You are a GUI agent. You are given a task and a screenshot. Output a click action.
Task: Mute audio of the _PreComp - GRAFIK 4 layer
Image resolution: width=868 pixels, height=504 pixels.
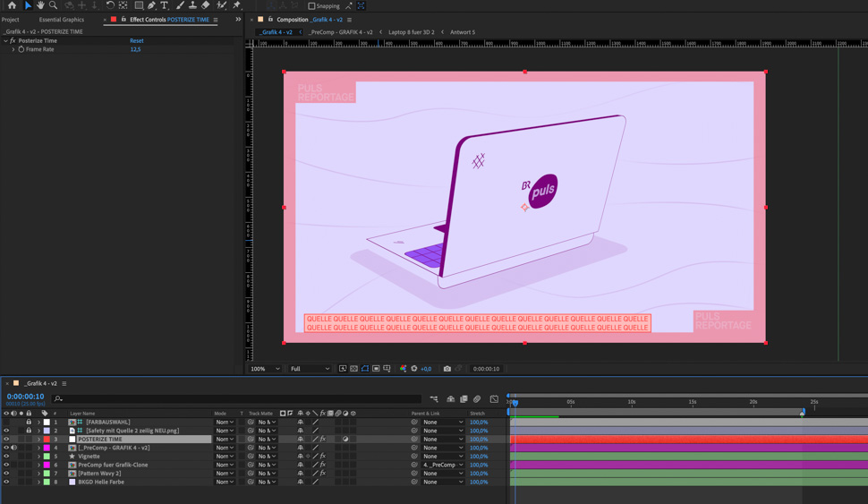click(13, 448)
